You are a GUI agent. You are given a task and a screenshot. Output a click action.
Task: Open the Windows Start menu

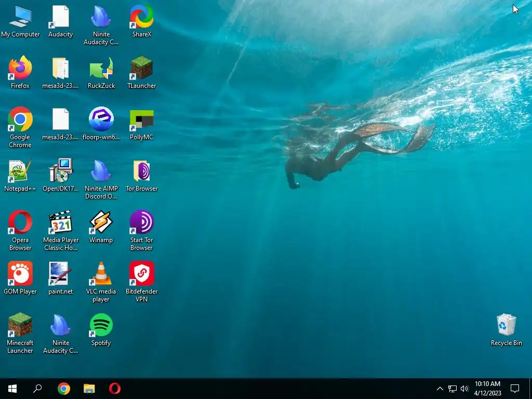(12, 389)
